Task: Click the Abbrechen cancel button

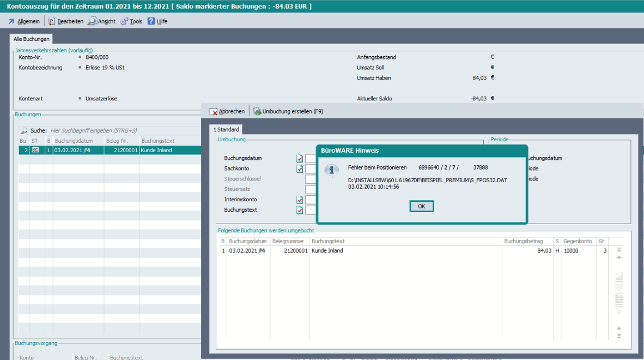Action: pos(227,111)
